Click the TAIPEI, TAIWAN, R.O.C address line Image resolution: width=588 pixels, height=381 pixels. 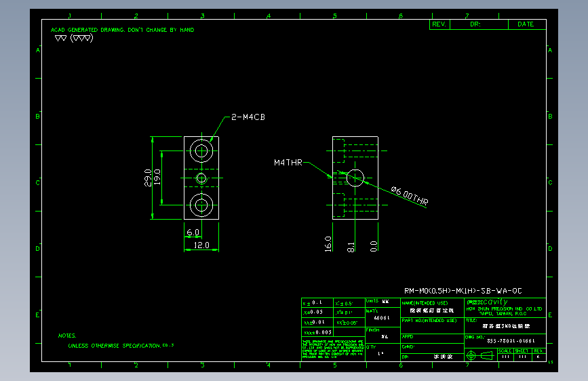[503, 313]
